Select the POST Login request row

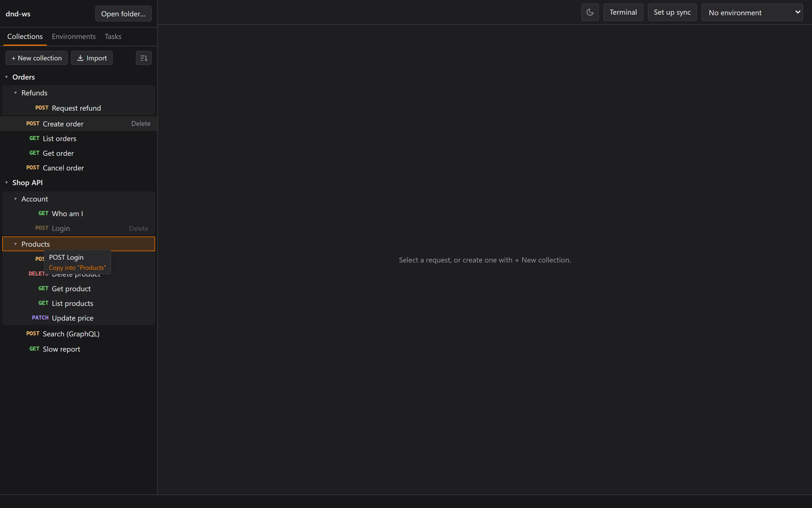(78, 228)
